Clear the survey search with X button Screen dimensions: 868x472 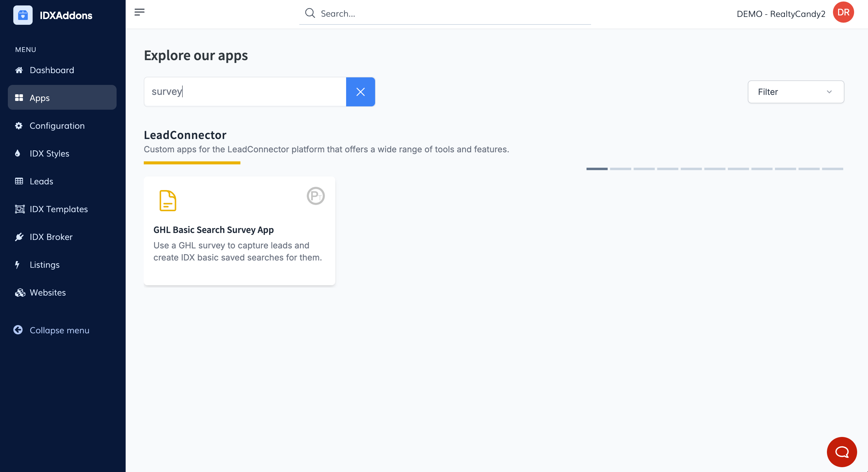[x=360, y=92]
